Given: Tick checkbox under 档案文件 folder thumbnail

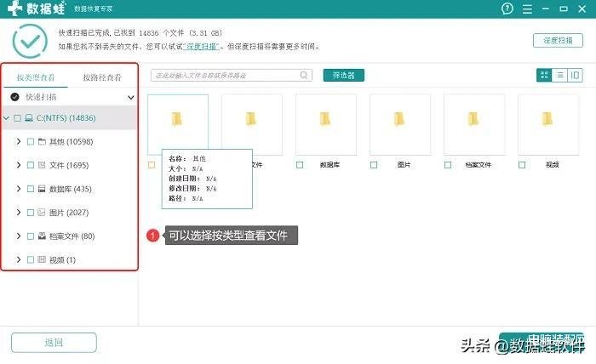Looking at the screenshot, I should point(448,165).
